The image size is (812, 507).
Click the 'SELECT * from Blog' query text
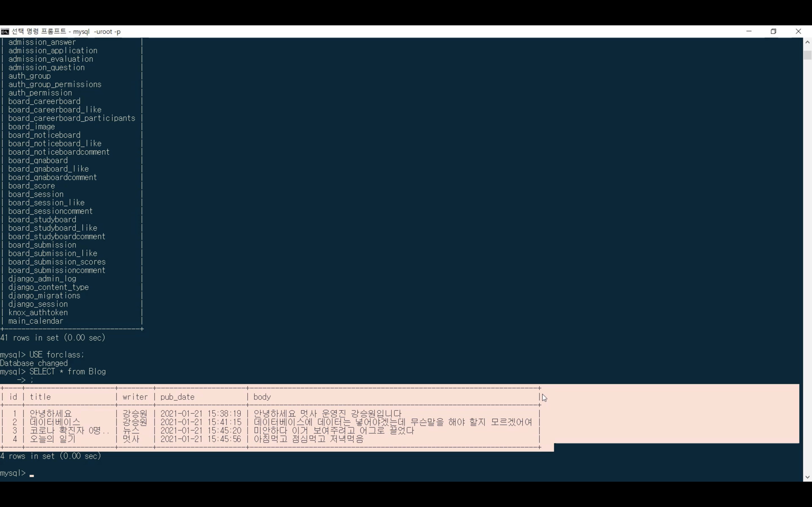coord(67,372)
